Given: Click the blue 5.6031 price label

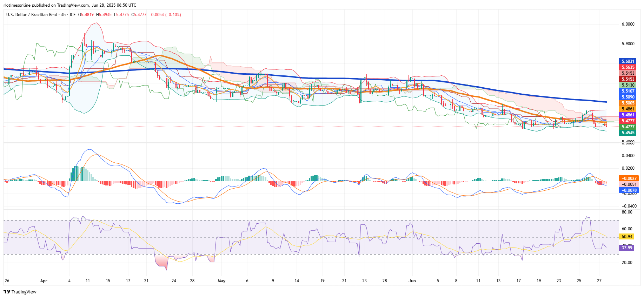Looking at the screenshot, I should point(628,61).
